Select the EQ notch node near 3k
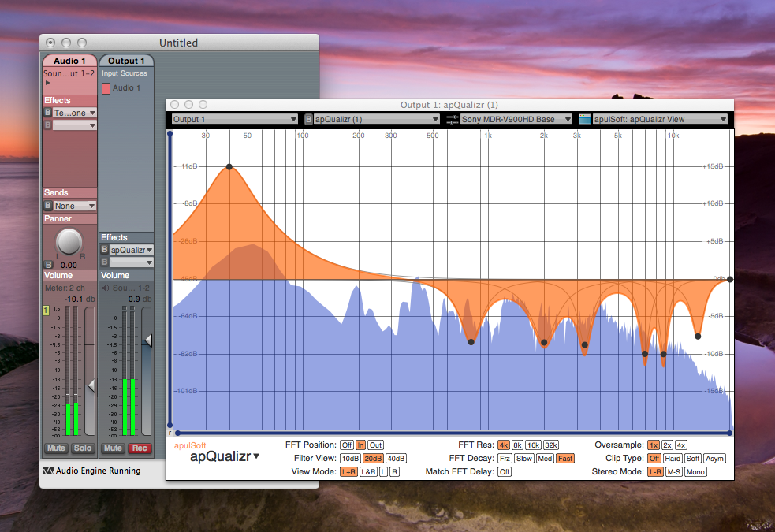775x532 pixels. 585,344
